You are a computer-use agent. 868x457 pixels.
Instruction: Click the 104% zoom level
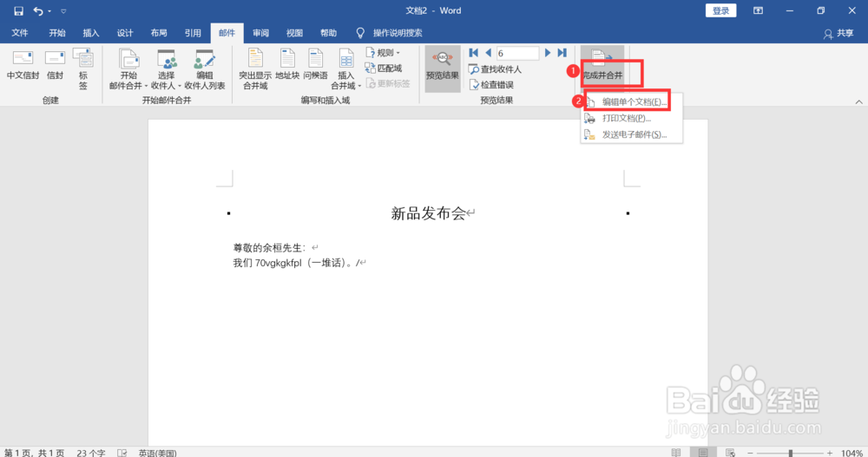click(x=852, y=453)
